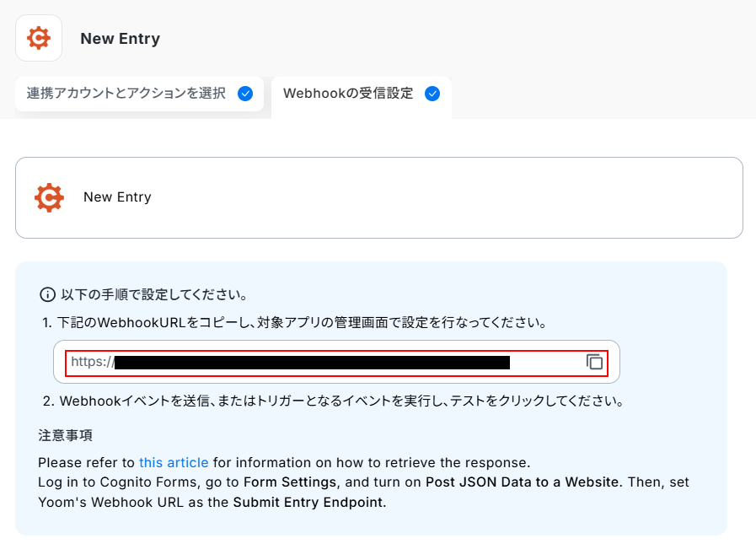The height and width of the screenshot is (549, 756).
Task: Click the checkmark on the 連携アカウントとアクションを選択 tab
Action: pos(245,94)
